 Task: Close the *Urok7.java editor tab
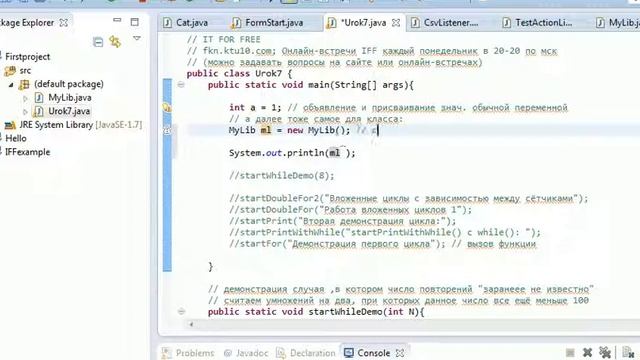[396, 23]
